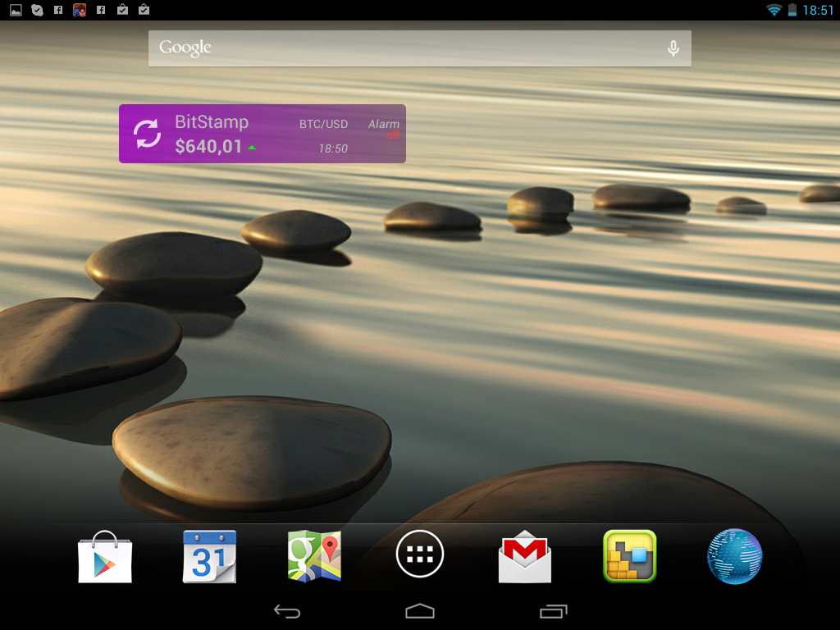The image size is (840, 630).
Task: Open Google Maps from the dock
Action: click(314, 556)
